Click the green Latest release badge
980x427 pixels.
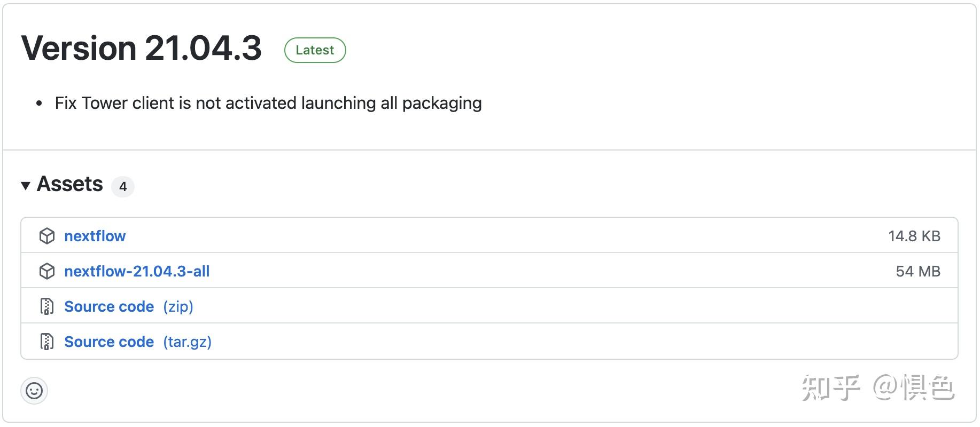click(x=315, y=50)
